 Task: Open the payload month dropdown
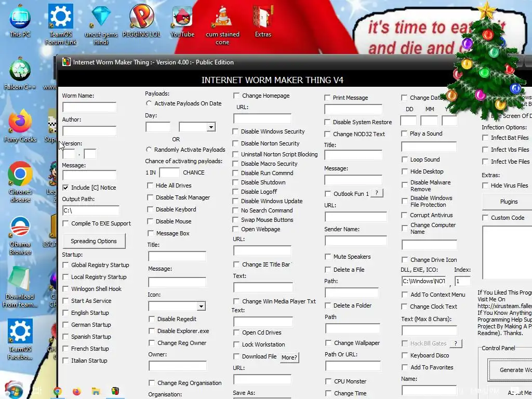tap(211, 127)
